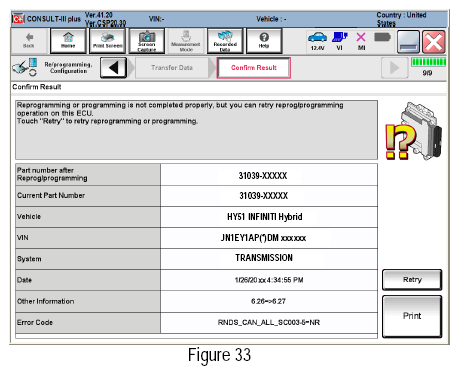459x375 pixels.
Task: Select the TRANSMISSION system cell
Action: 269,259
